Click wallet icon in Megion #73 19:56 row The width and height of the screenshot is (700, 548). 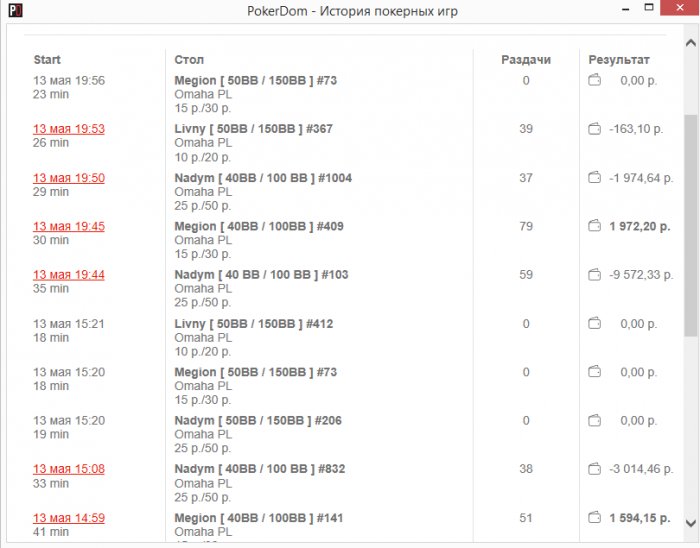tap(595, 80)
